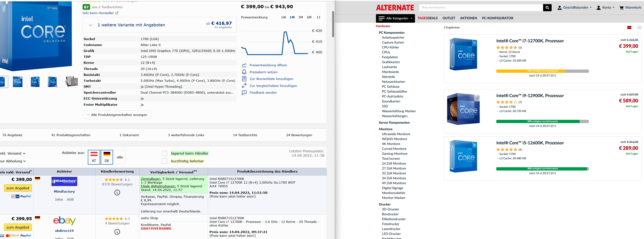Select AT flag vendor filter
644x239 pixels.
pyautogui.click(x=94, y=157)
